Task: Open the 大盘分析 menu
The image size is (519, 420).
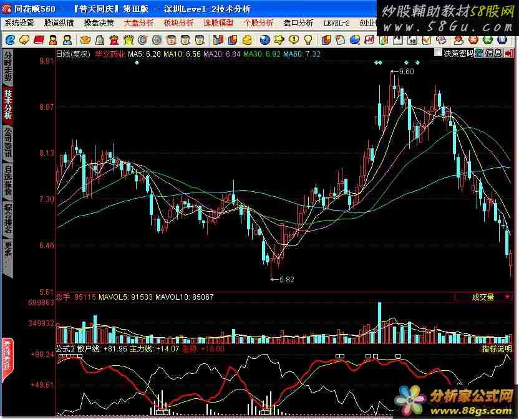Action: pyautogui.click(x=138, y=23)
